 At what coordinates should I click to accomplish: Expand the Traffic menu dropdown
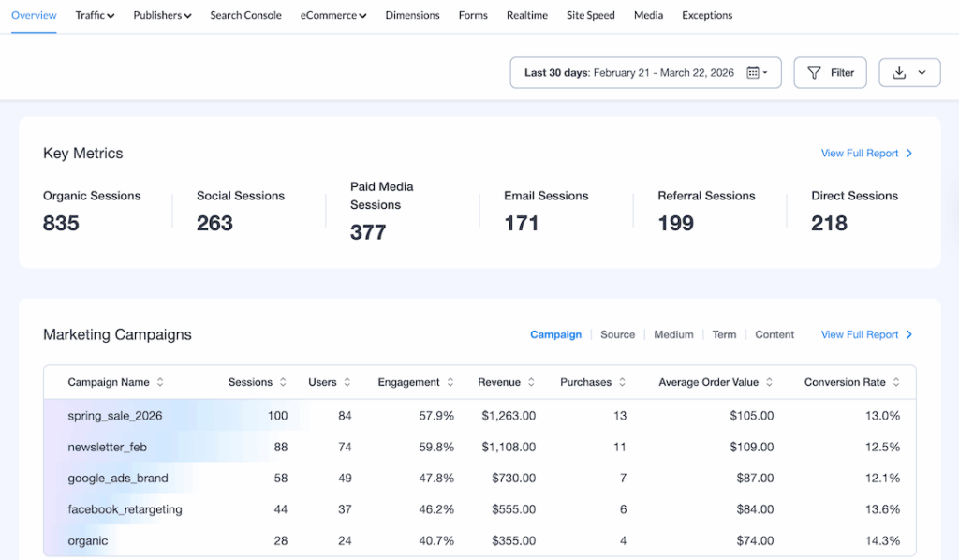95,15
